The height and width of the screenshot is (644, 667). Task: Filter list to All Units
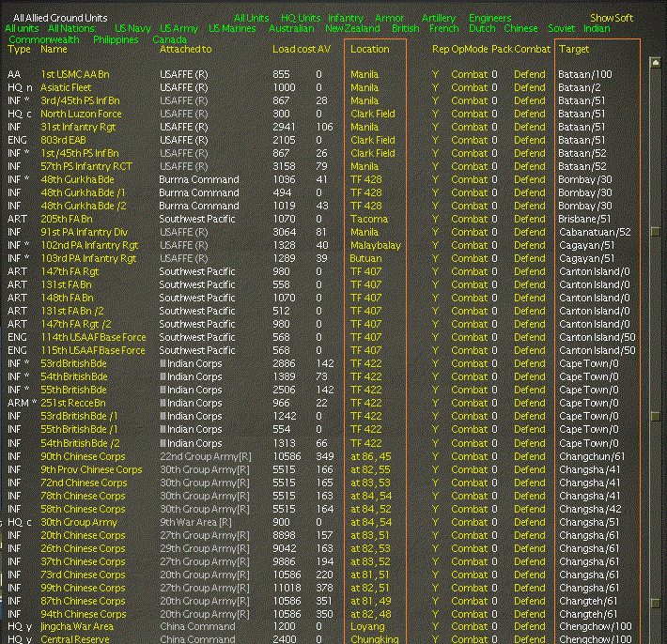(252, 18)
